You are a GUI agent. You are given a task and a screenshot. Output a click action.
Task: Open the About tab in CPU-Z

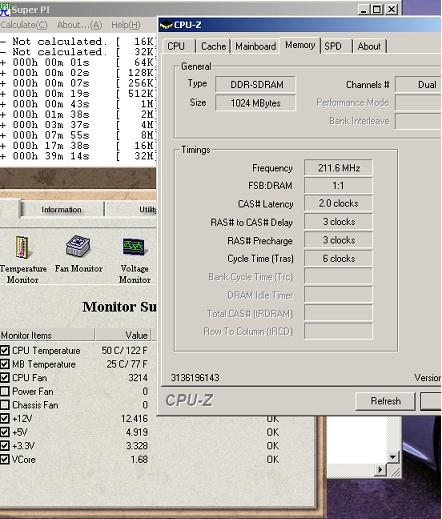[369, 46]
